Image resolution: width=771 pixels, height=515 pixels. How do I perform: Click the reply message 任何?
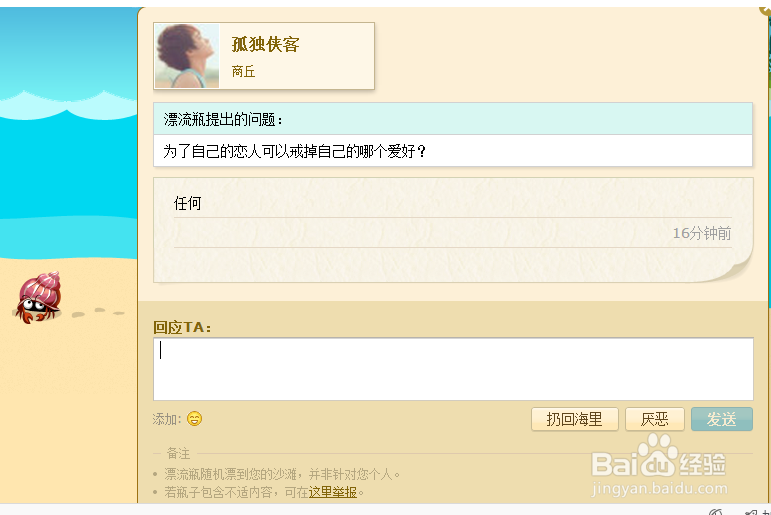(187, 203)
